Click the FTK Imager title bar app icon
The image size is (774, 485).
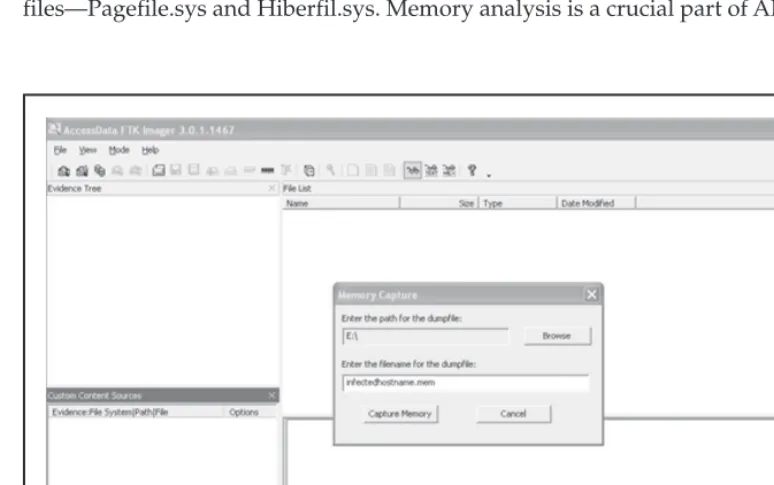click(54, 129)
